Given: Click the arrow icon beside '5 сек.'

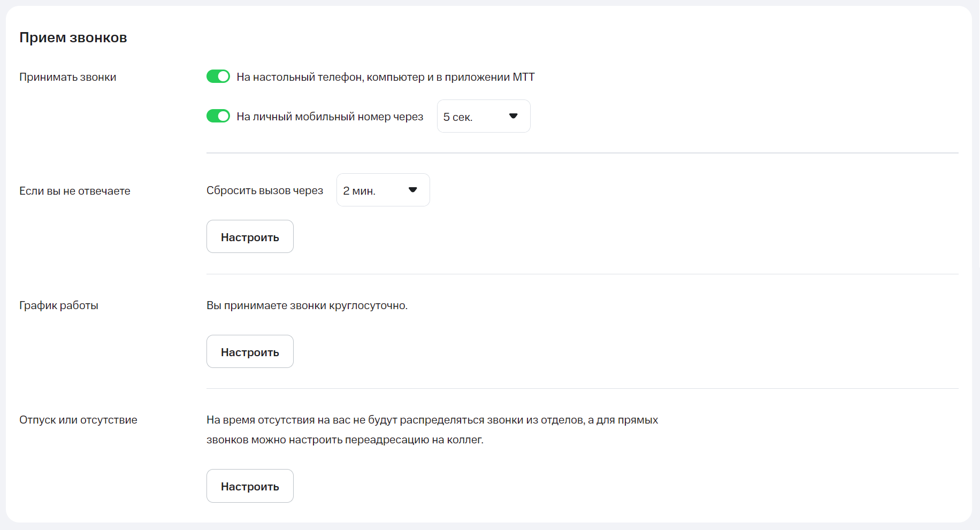Looking at the screenshot, I should (x=514, y=116).
